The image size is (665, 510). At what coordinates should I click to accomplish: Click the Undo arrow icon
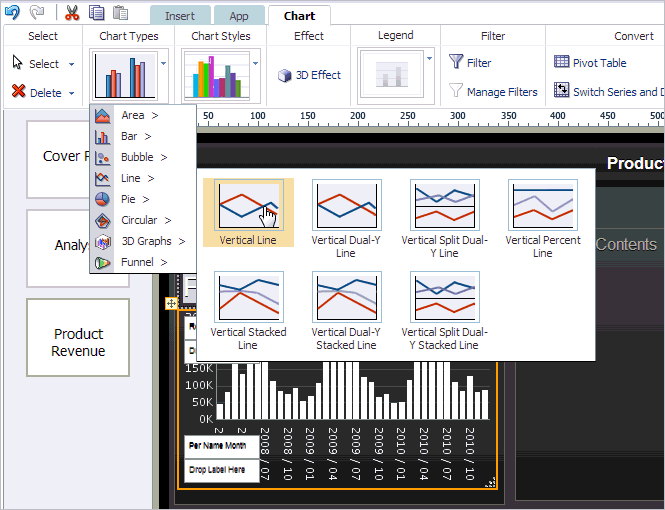coord(12,12)
